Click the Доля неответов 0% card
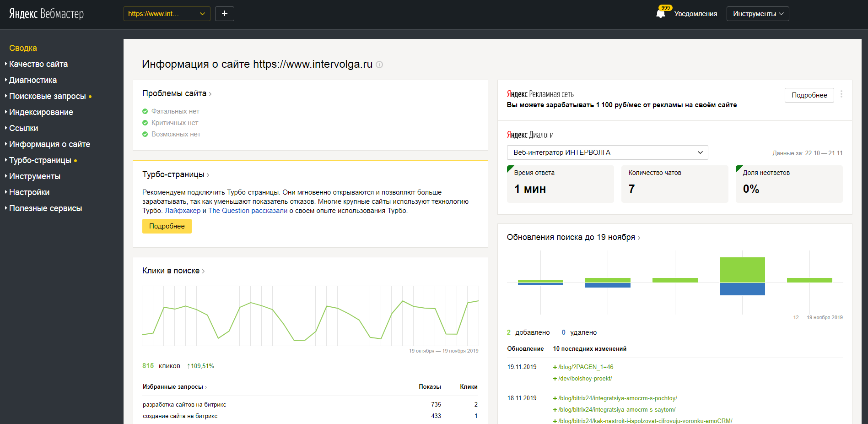The width and height of the screenshot is (868, 424). pos(789,184)
